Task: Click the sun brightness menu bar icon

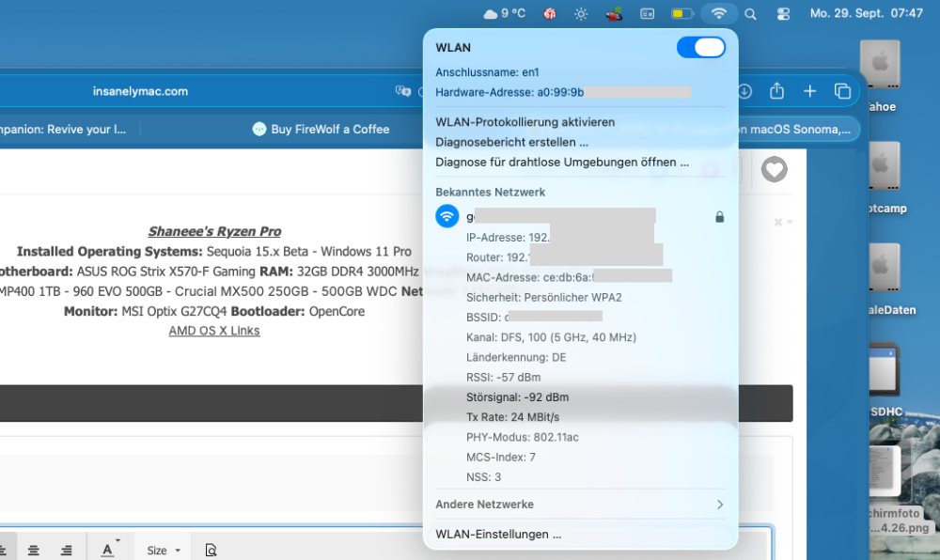Action: pos(581,14)
